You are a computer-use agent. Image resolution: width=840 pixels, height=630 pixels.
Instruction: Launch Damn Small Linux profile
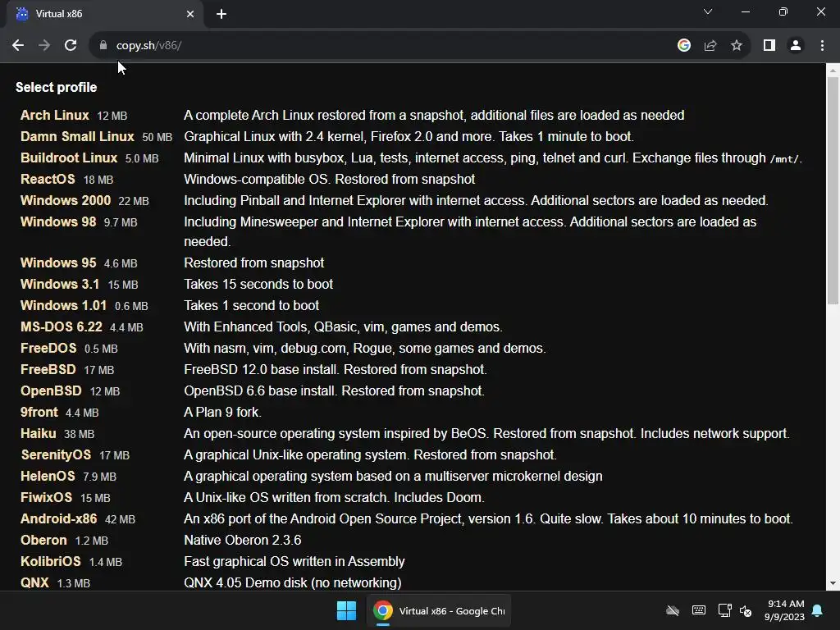pos(77,137)
